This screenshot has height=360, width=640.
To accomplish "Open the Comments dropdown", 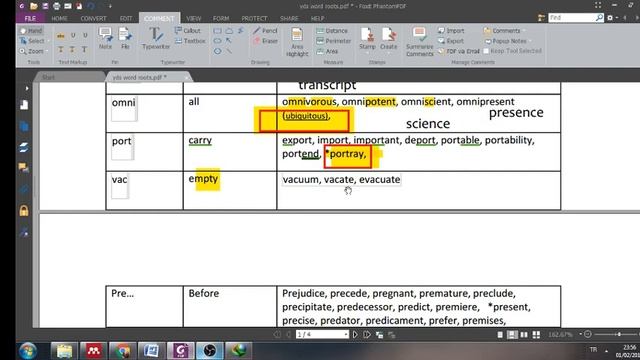I will (504, 31).
